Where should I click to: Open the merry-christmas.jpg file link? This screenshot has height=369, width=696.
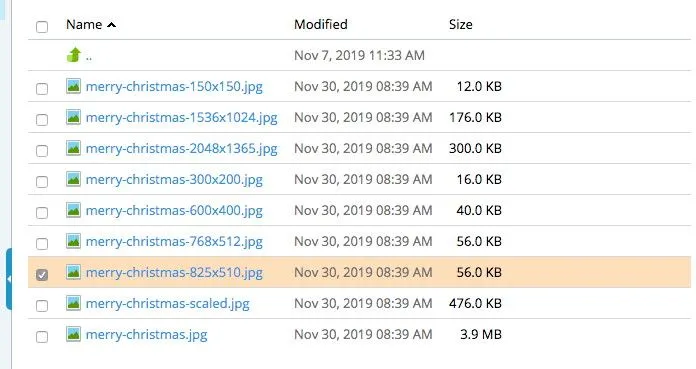pyautogui.click(x=146, y=334)
